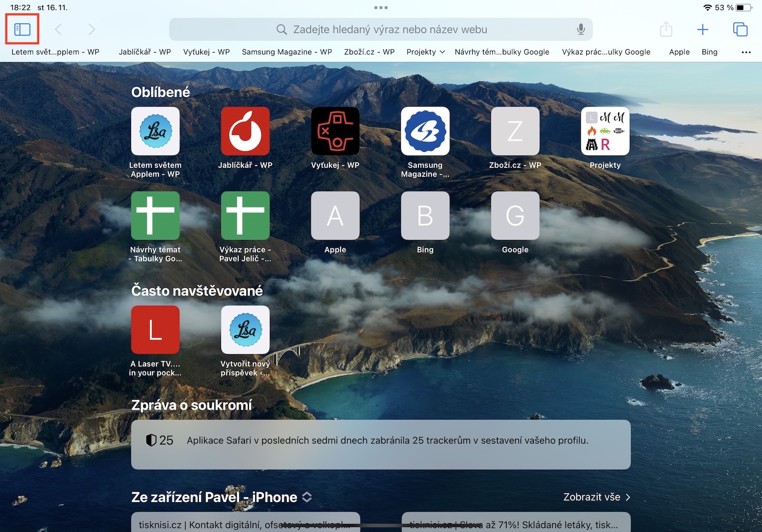Screen dimensions: 762x532
Task: Open Apple bookmark in favorites bar
Action: (680, 52)
